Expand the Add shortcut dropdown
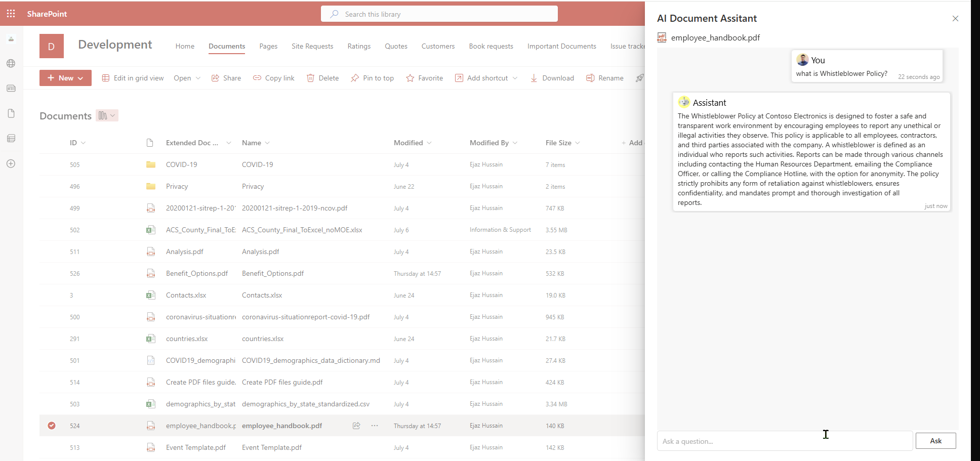Viewport: 980px width, 461px height. tap(515, 78)
